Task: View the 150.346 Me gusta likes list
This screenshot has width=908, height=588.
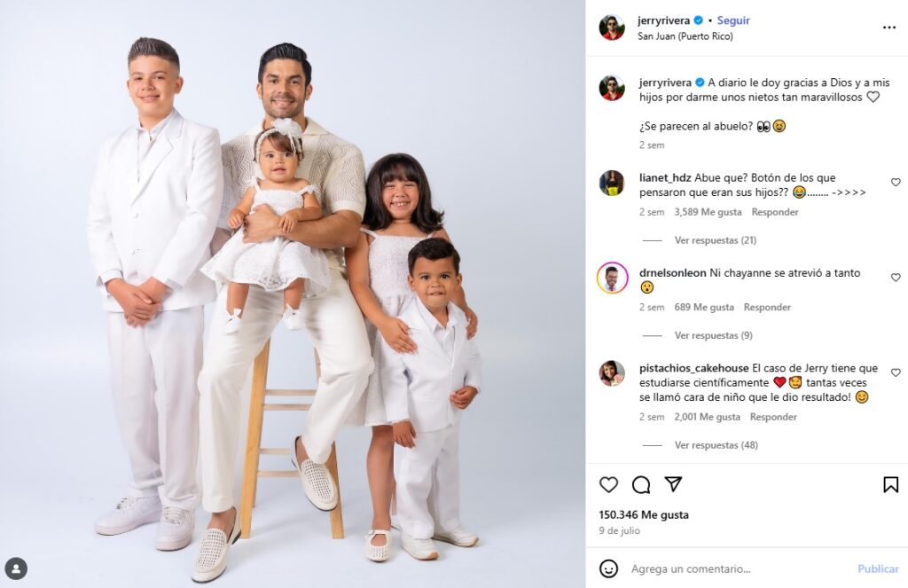Action: coord(644,514)
